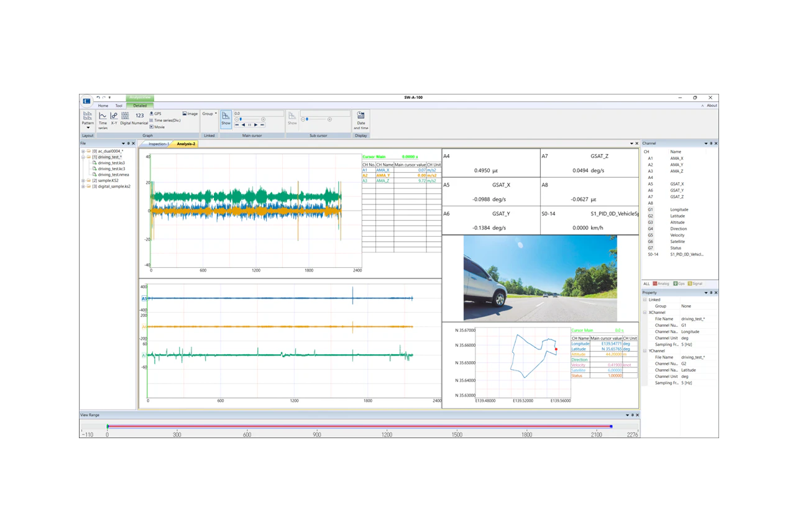Open the Home ribbon tab
798x532 pixels.
(103, 106)
